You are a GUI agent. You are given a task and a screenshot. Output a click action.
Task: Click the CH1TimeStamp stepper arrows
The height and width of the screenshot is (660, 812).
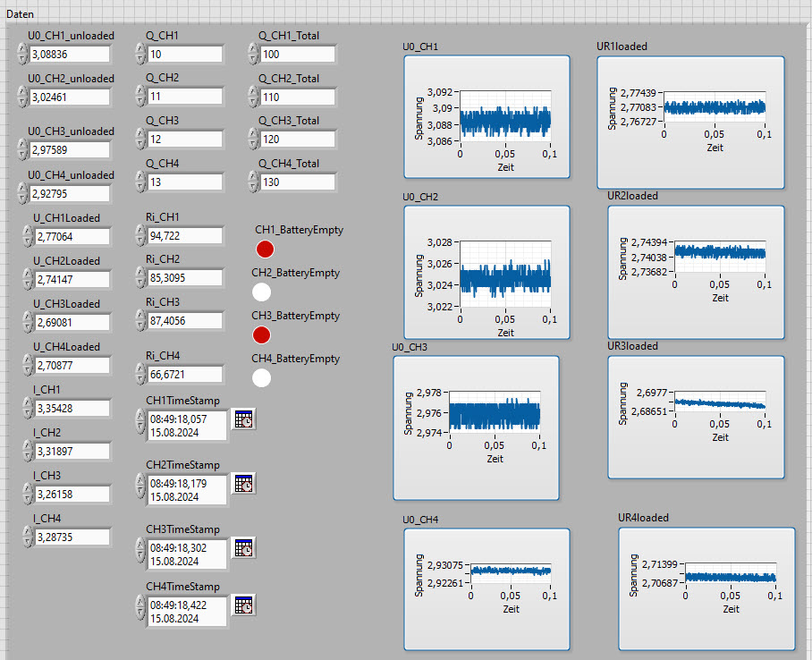pos(140,420)
